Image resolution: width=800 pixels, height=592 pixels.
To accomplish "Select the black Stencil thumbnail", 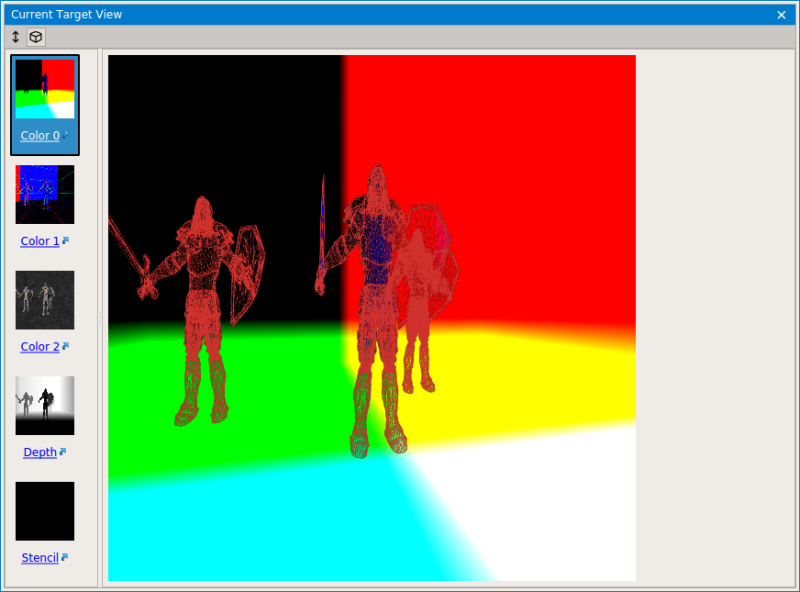I will point(45,511).
